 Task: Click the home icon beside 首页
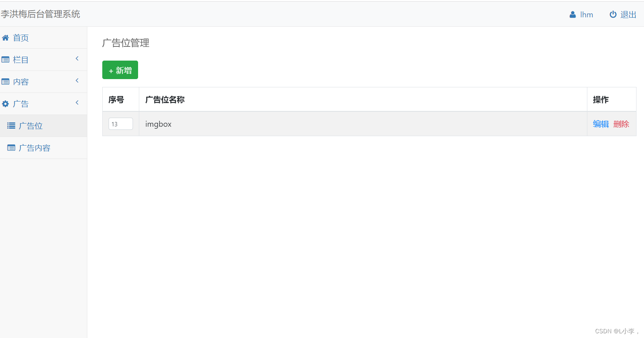tap(6, 37)
